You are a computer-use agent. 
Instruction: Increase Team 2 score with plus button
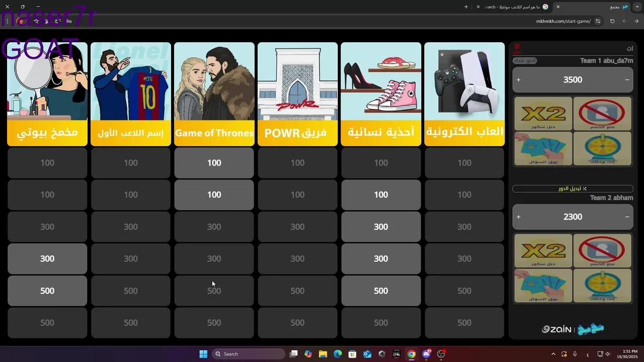(x=519, y=217)
